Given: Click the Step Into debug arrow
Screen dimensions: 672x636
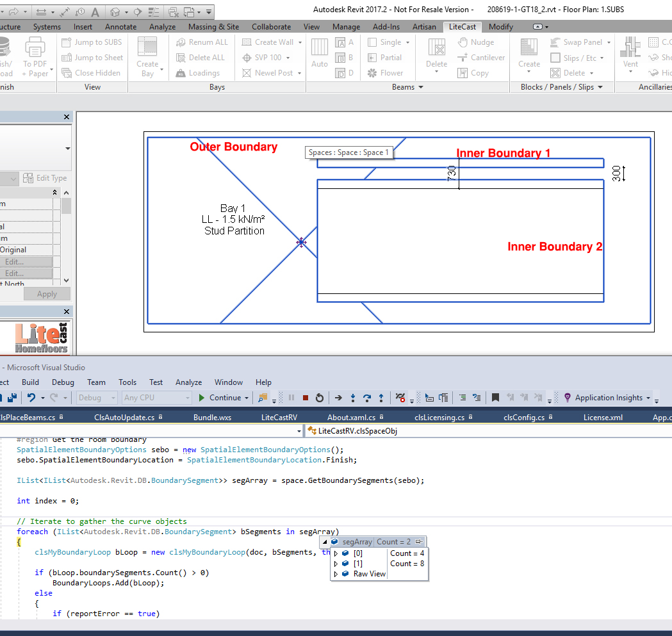Looking at the screenshot, I should coord(352,398).
